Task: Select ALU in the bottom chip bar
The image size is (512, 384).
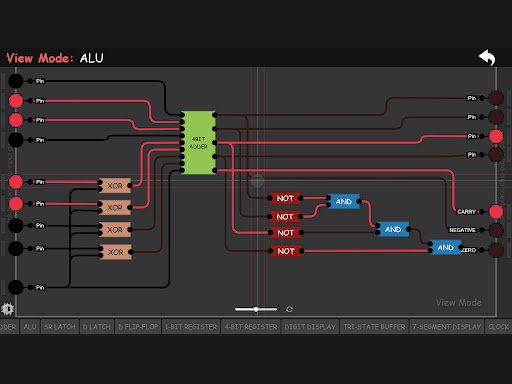Action: (30, 327)
